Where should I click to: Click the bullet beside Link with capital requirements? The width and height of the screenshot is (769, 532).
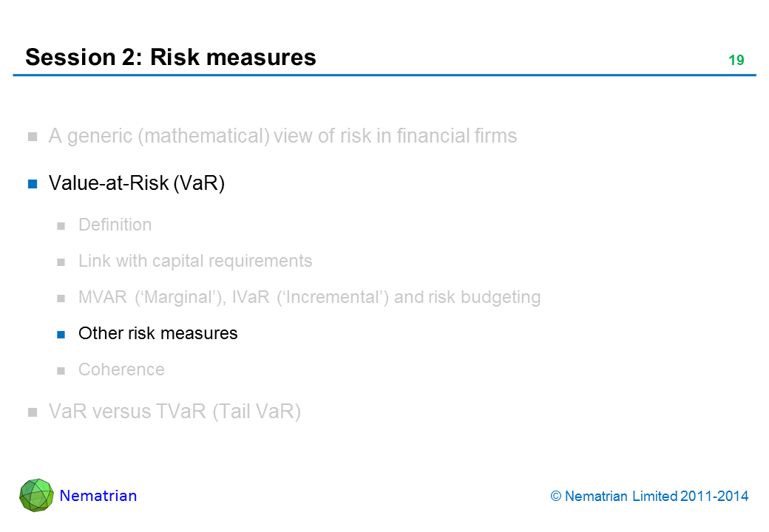pos(62,262)
